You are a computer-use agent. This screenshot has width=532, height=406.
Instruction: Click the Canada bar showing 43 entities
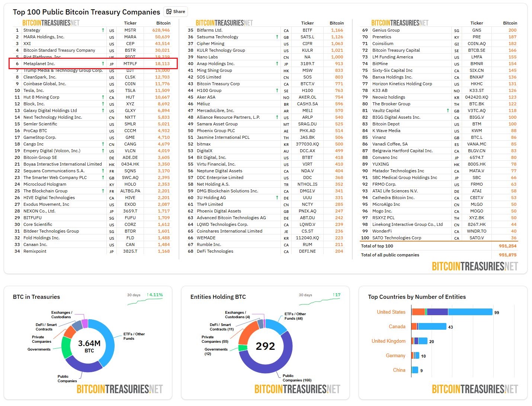click(429, 326)
